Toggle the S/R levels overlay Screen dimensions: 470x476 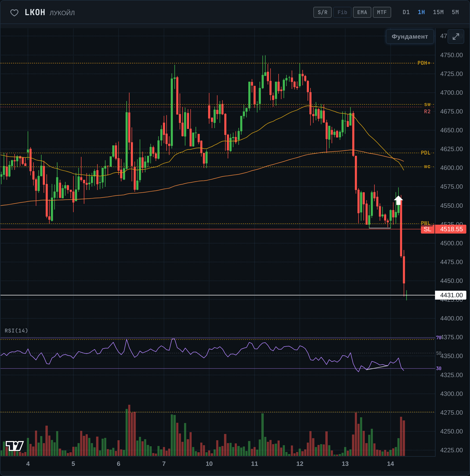322,12
